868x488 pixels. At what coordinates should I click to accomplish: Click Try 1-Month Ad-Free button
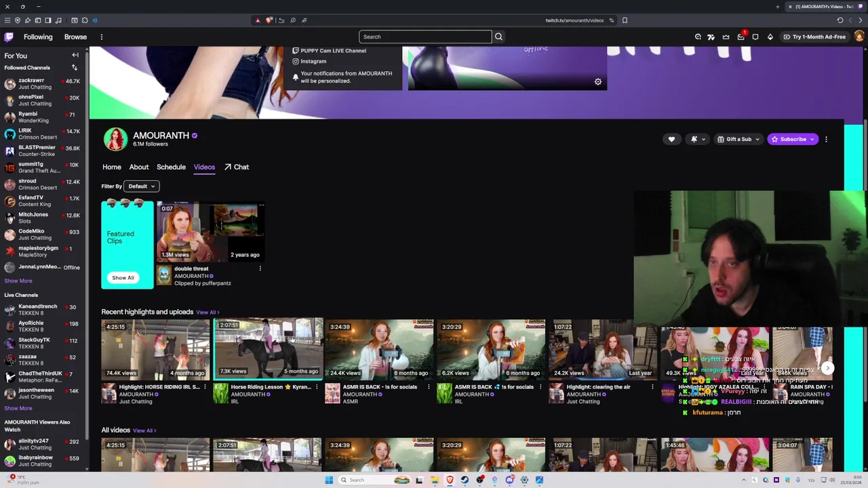[814, 37]
